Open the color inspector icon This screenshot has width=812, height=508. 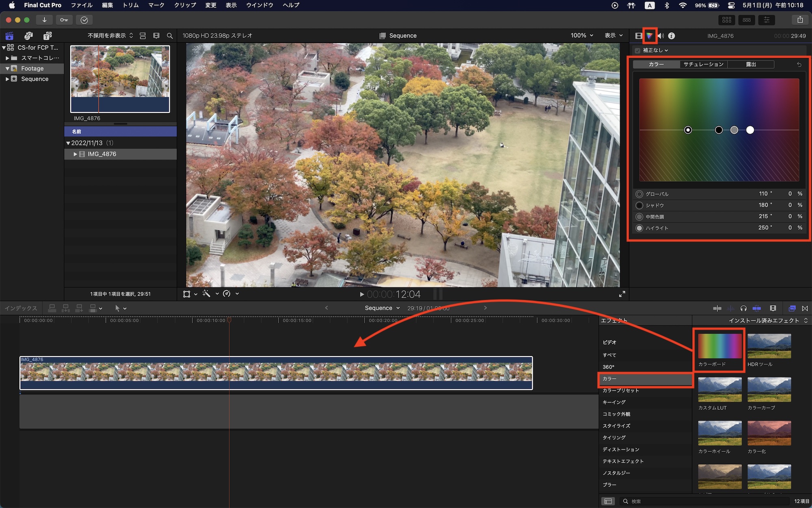[x=650, y=36]
